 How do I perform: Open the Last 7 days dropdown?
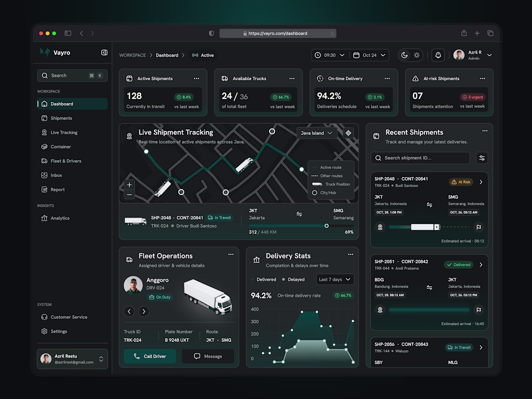click(335, 280)
